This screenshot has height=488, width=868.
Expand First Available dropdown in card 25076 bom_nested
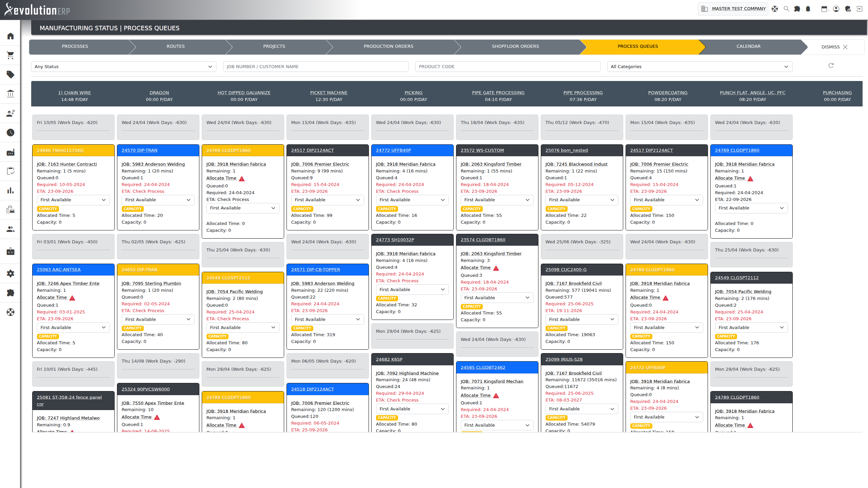click(582, 200)
